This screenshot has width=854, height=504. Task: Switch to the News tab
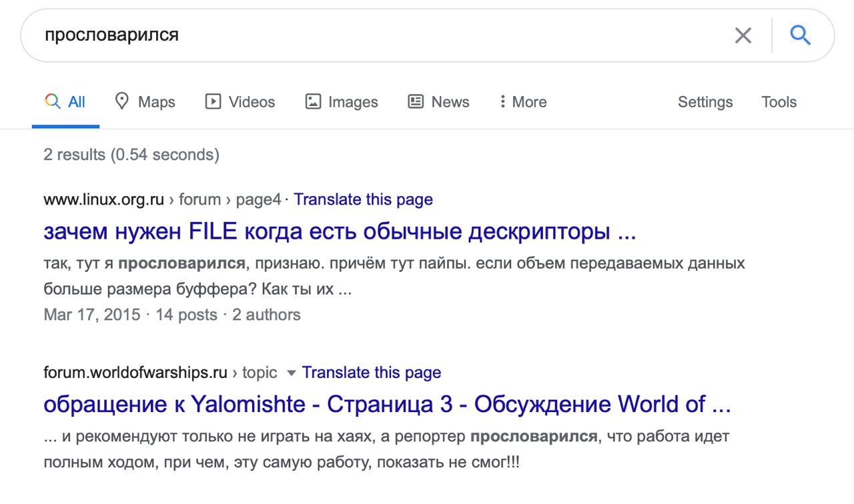[x=438, y=102]
